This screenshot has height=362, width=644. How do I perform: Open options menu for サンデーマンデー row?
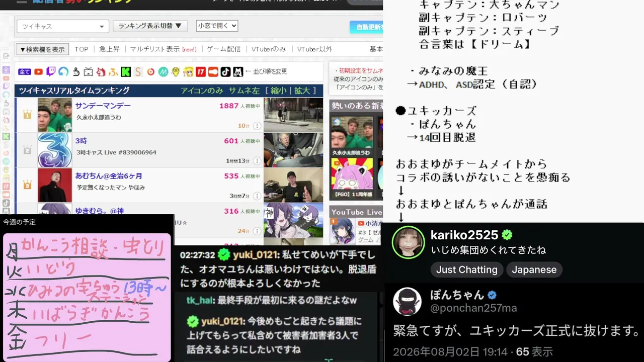257,126
